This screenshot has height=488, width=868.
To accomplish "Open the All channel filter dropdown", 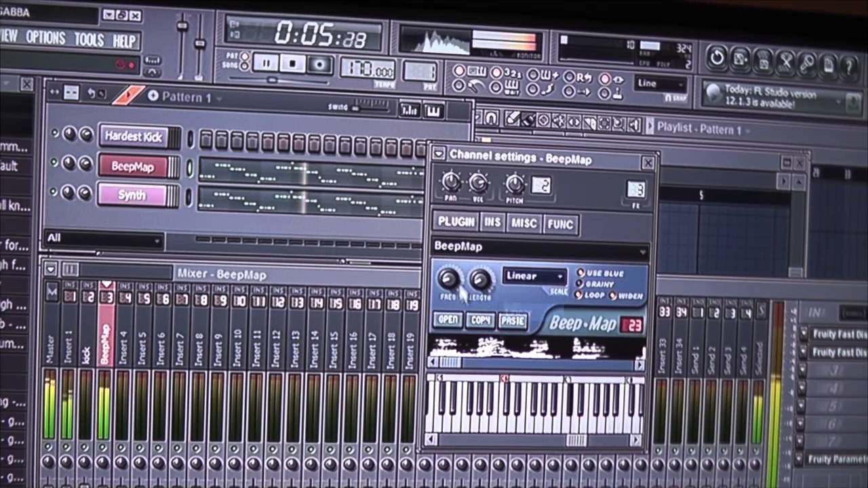I will coord(104,239).
